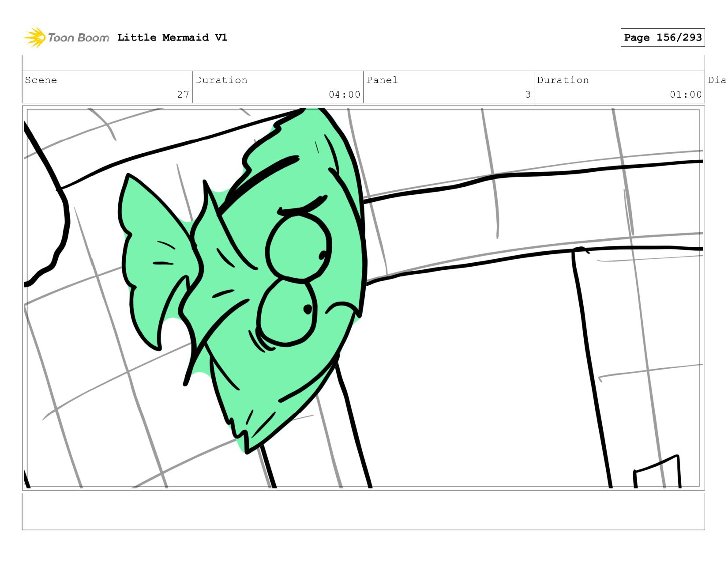The height and width of the screenshot is (563, 728).
Task: Select the 'Little Mermaid V1' title text
Action: (172, 38)
